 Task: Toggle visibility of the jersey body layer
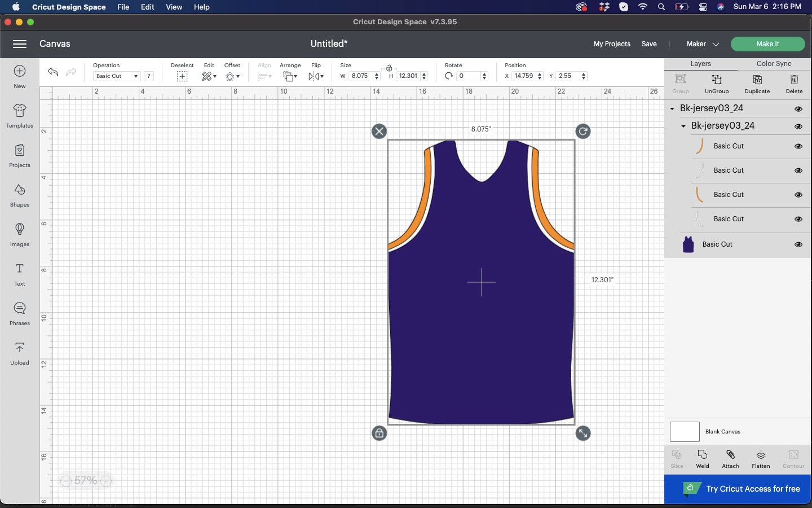(x=798, y=244)
